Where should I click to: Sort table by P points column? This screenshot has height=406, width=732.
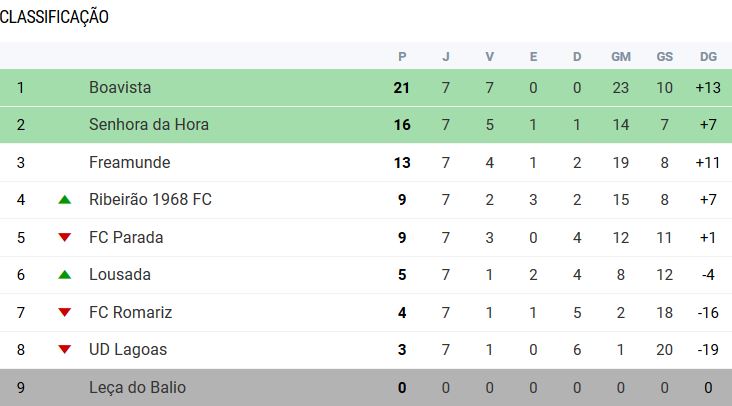pos(402,57)
